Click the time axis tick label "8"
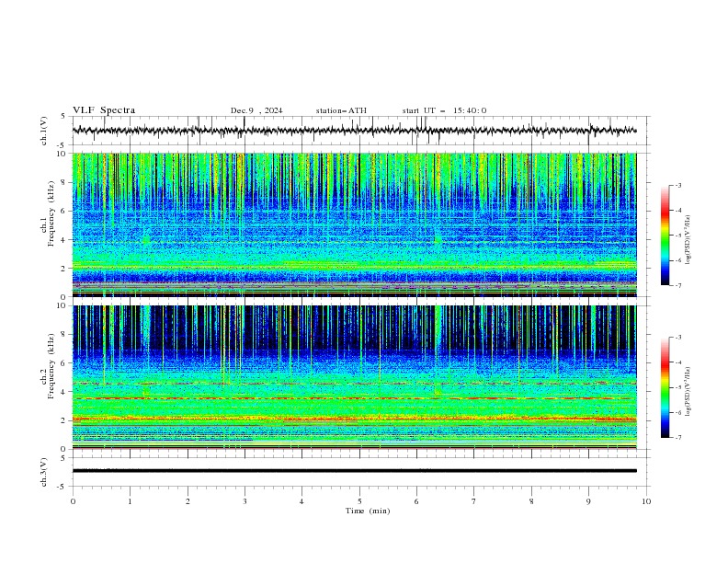The height and width of the screenshot is (563, 728). pyautogui.click(x=531, y=501)
